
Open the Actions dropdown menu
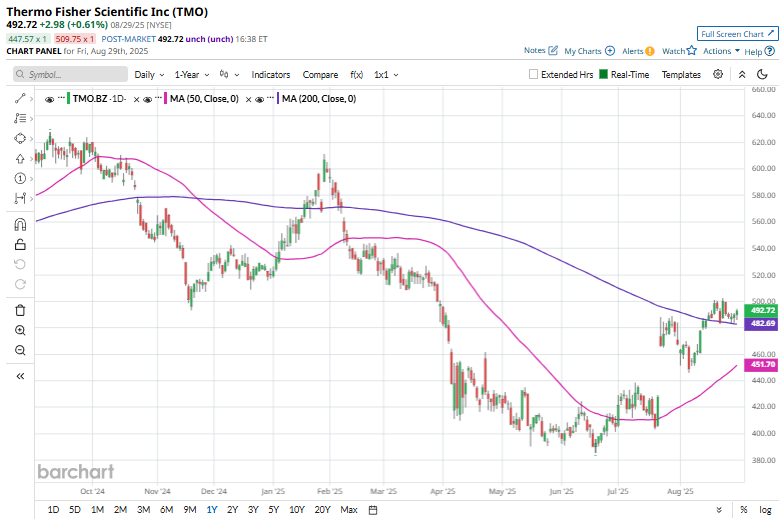[722, 51]
